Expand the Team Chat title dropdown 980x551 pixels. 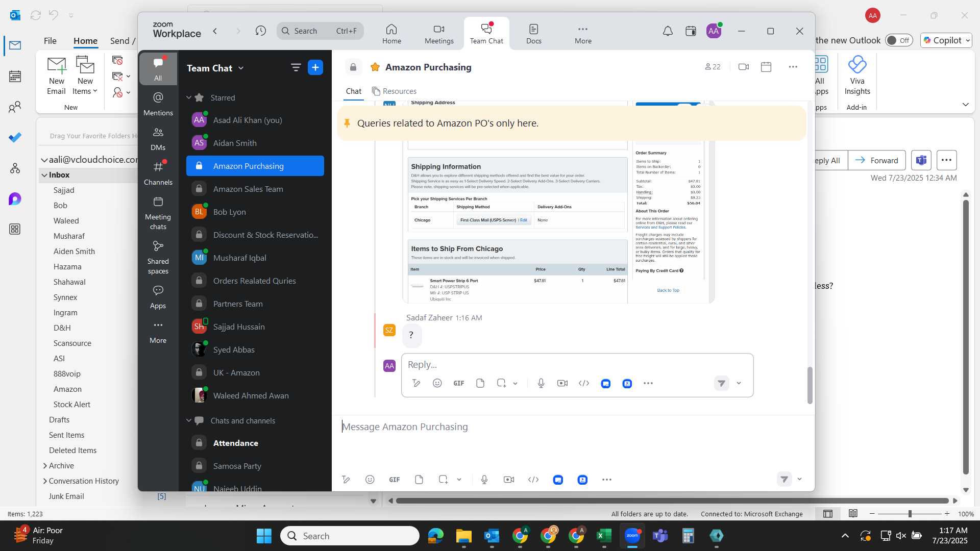click(x=241, y=68)
